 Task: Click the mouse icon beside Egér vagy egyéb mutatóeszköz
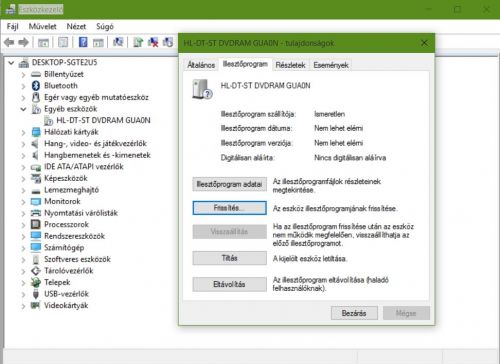[36, 97]
